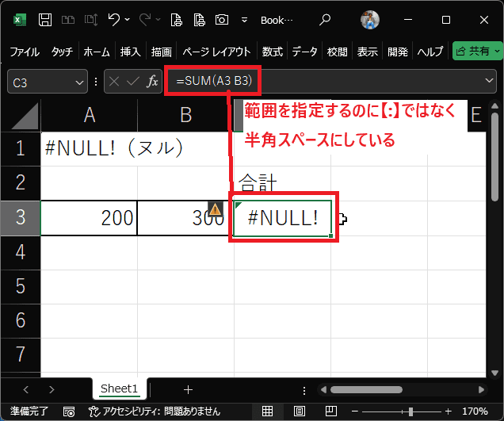Open the 挿入 ribbon tab

click(130, 52)
